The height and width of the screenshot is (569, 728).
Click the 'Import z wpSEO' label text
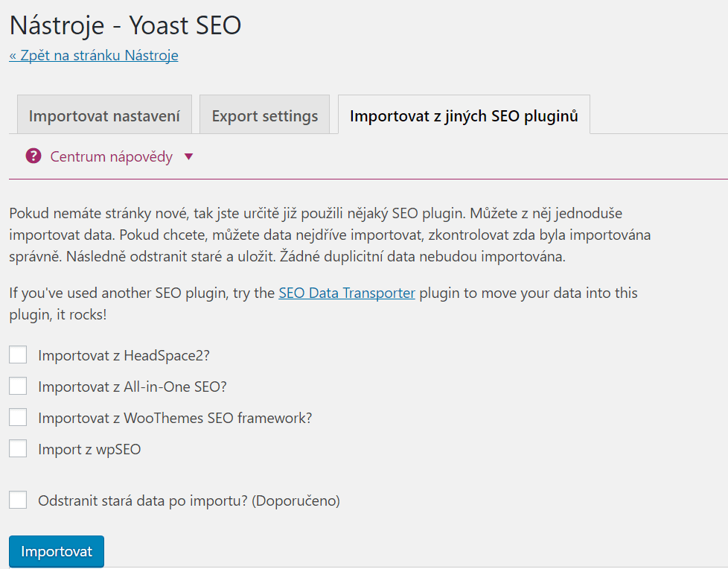[89, 450]
